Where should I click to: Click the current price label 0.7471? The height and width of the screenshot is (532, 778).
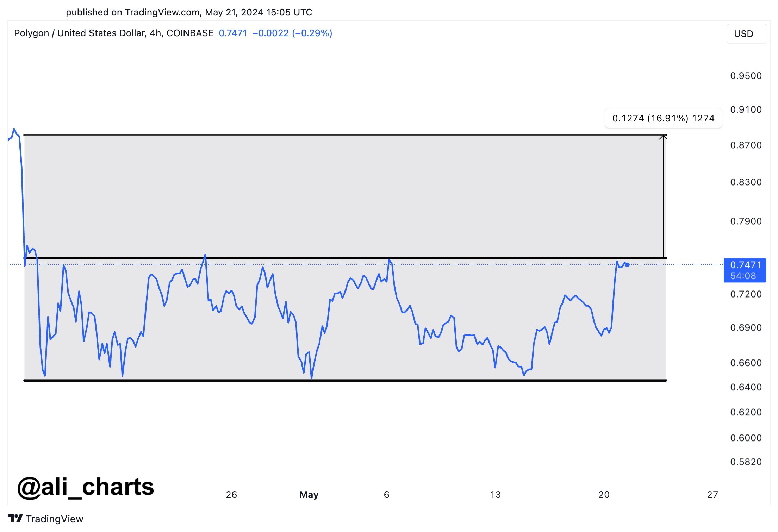pos(745,270)
